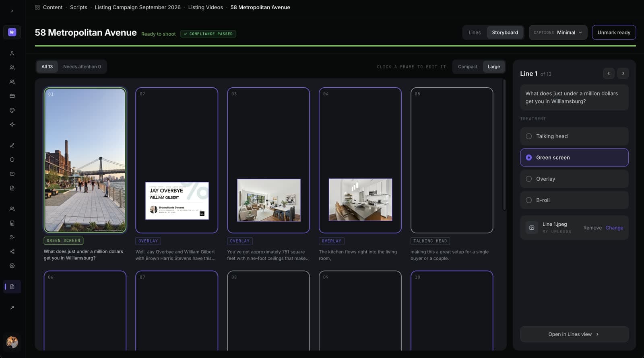Click the storyboard vertical scrollbar
Image resolution: width=644 pixels, height=358 pixels.
coord(504,145)
